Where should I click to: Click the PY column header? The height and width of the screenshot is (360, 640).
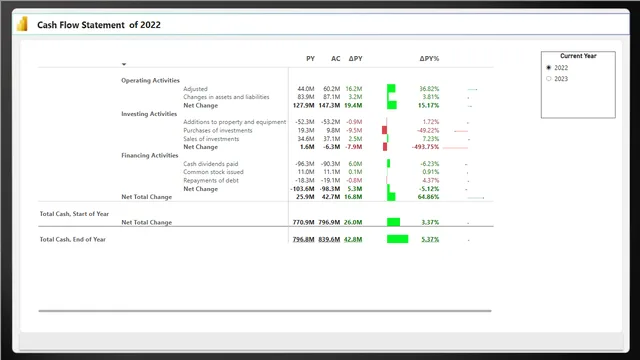coord(310,59)
